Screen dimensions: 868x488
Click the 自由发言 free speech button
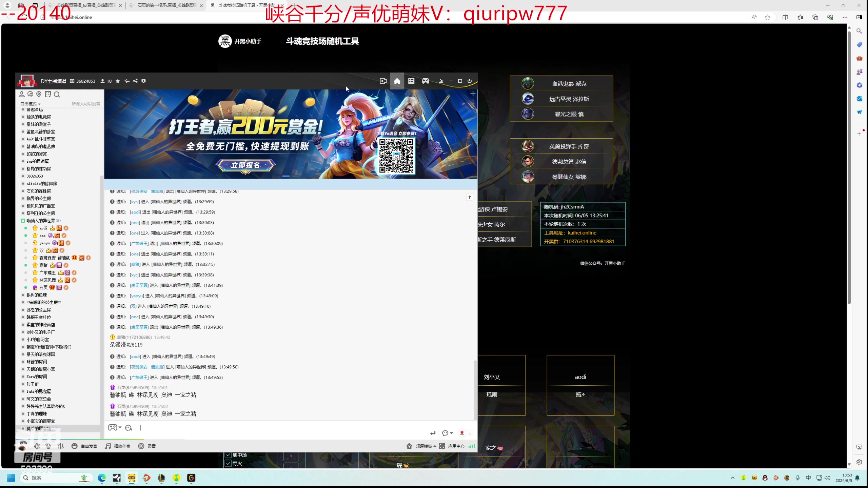tap(84, 446)
